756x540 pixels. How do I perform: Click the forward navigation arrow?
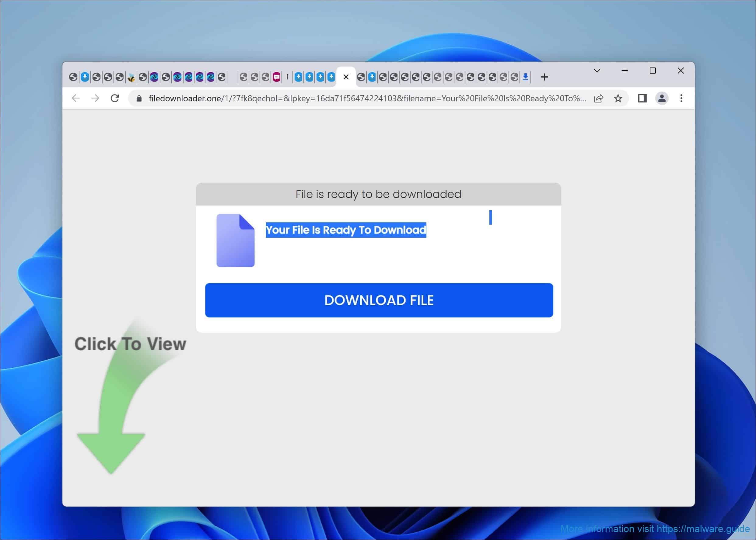point(96,98)
